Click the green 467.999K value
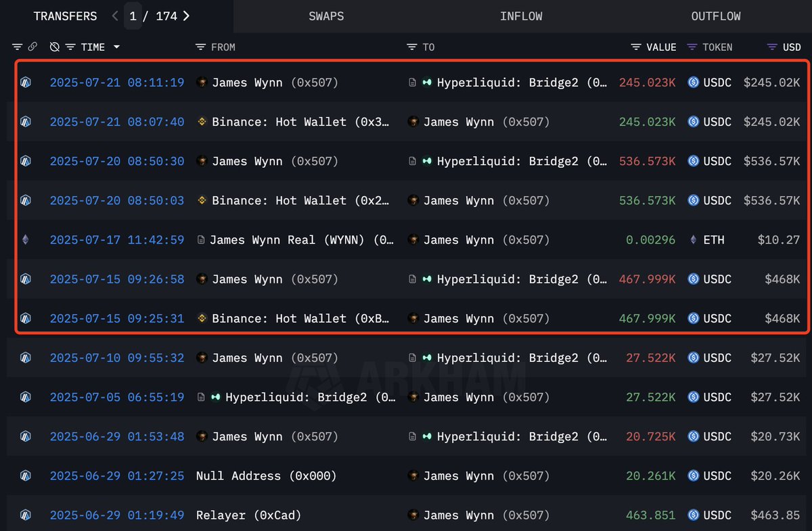 point(647,318)
